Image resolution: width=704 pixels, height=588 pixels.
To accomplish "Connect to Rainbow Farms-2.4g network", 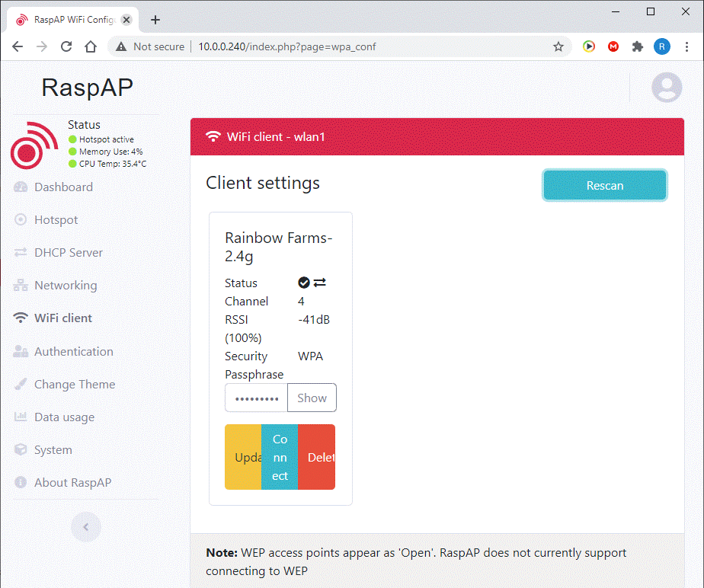I will 280,457.
